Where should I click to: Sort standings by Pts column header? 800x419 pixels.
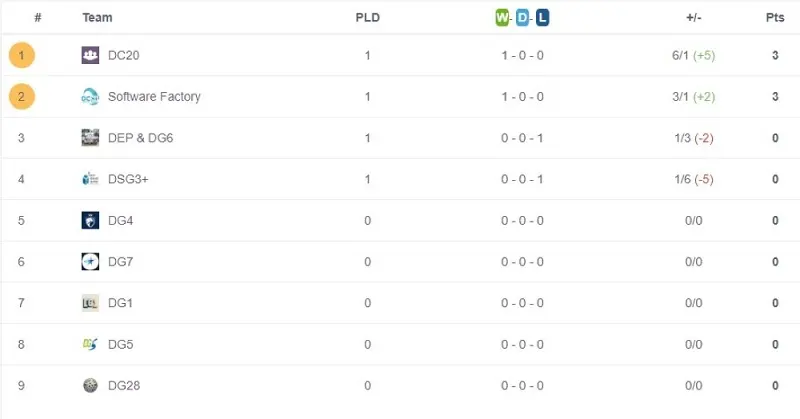[x=775, y=17]
